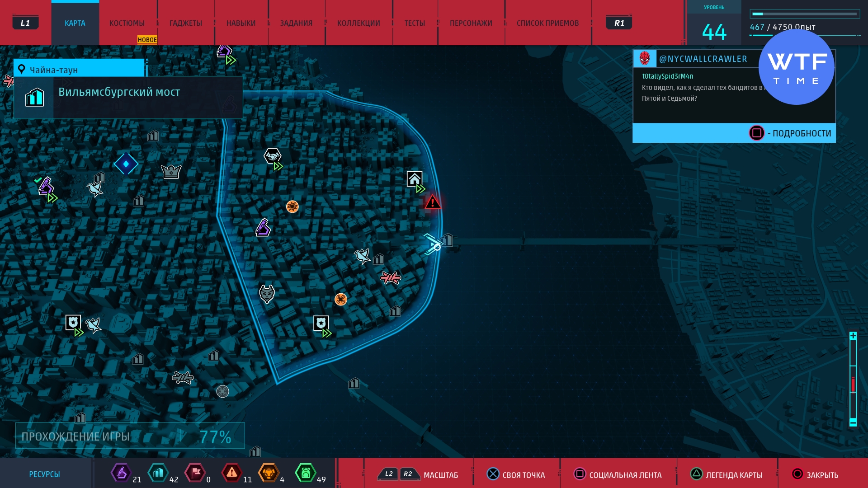This screenshot has height=488, width=868.
Task: Select the purple microscope research station icon
Action: [x=263, y=227]
